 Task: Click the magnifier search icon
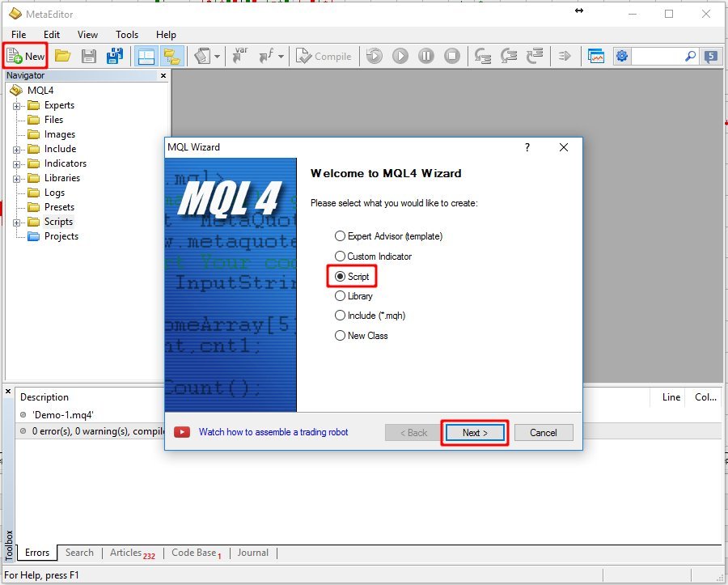point(691,56)
